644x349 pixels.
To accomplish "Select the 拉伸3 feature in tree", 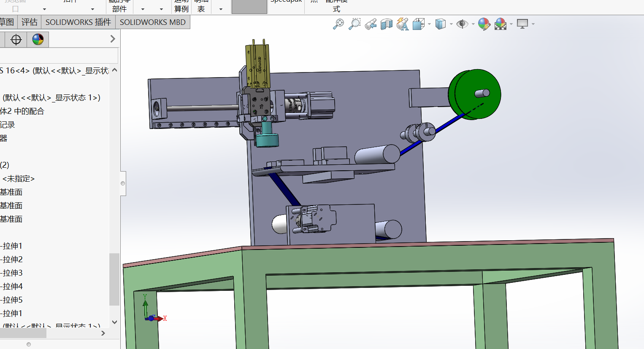I will click(13, 273).
